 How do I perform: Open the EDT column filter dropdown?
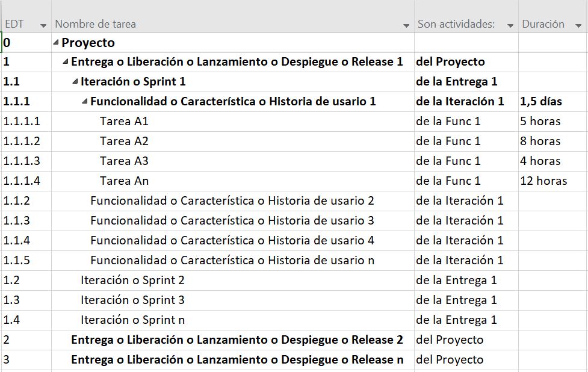43,25
